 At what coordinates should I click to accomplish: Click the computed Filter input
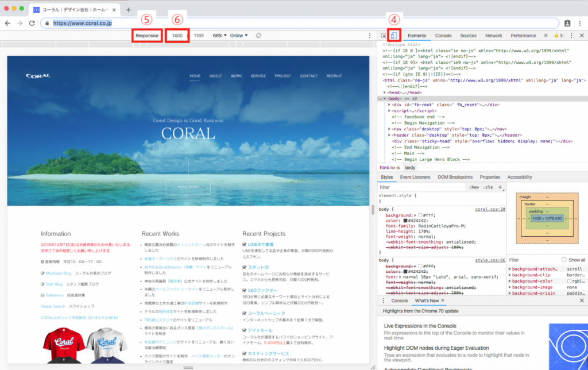tap(532, 260)
